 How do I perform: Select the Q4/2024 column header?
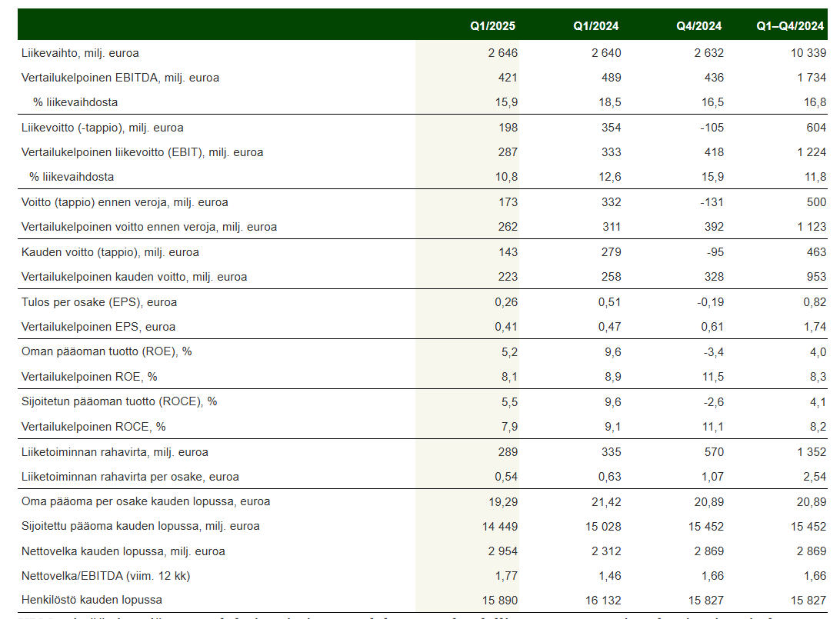(x=698, y=25)
